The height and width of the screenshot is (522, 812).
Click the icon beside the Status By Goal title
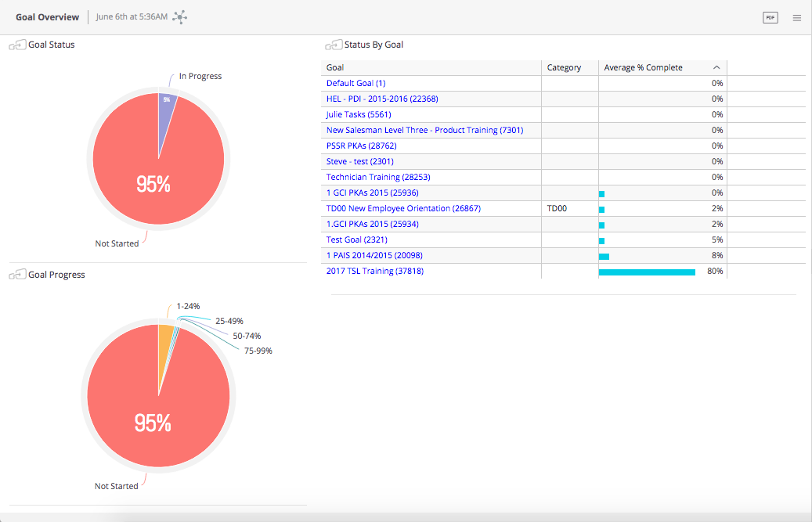pos(334,45)
